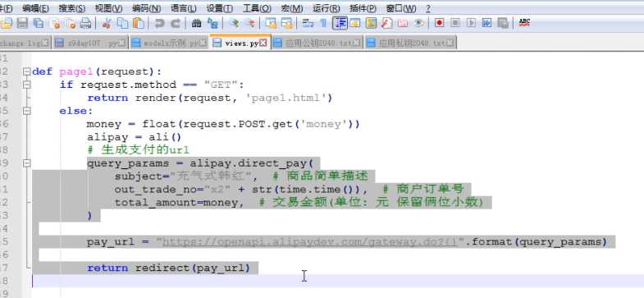Open the 语言(L) menu
The height and width of the screenshot is (298, 644).
tap(183, 9)
